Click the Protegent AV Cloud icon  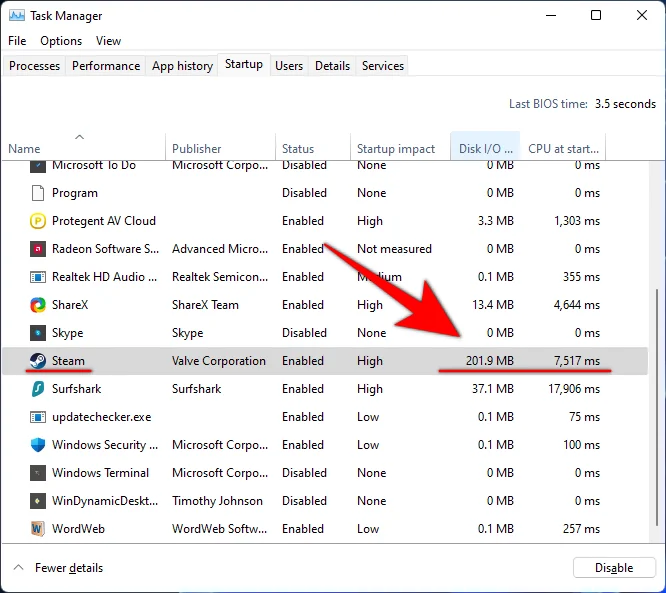point(38,221)
